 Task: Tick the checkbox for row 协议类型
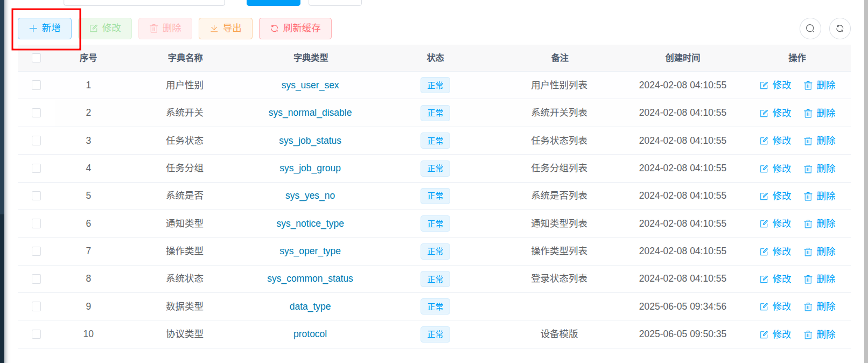click(x=36, y=334)
